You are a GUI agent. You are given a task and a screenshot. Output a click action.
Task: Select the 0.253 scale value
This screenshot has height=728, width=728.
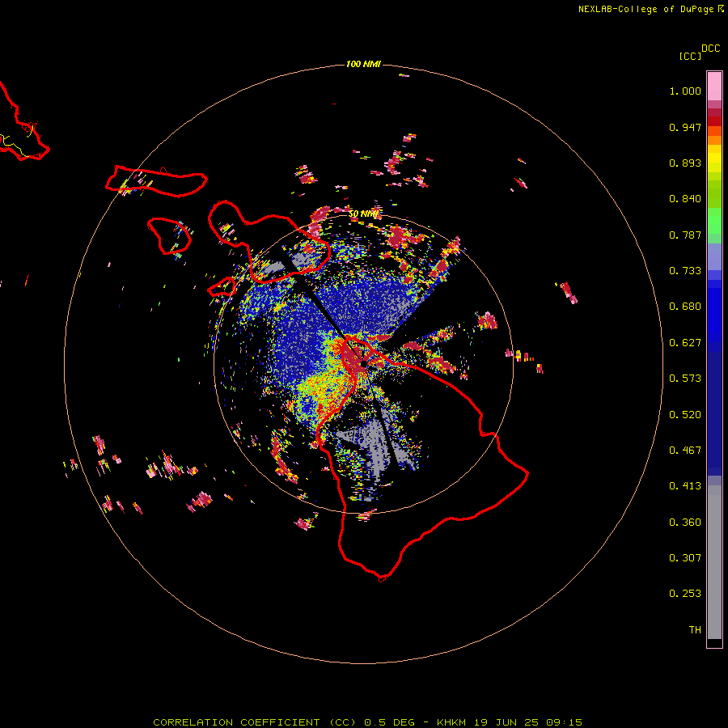685,594
